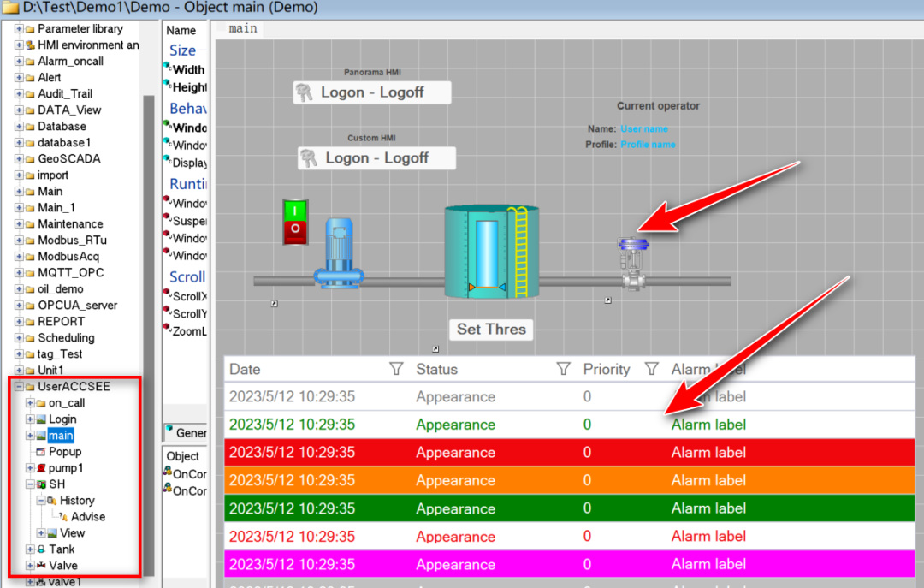Click the cyan Profile name link
The height and width of the screenshot is (588, 924).
click(648, 145)
